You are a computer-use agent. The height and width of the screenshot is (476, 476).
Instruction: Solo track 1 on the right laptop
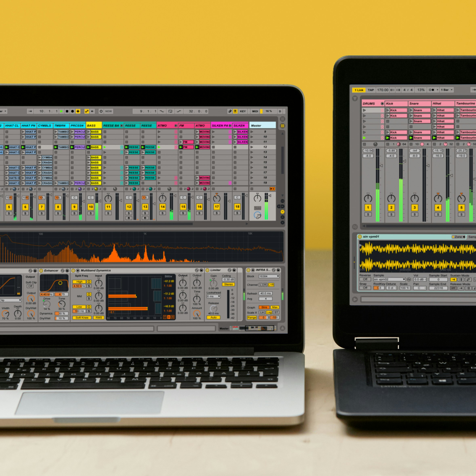click(x=368, y=215)
